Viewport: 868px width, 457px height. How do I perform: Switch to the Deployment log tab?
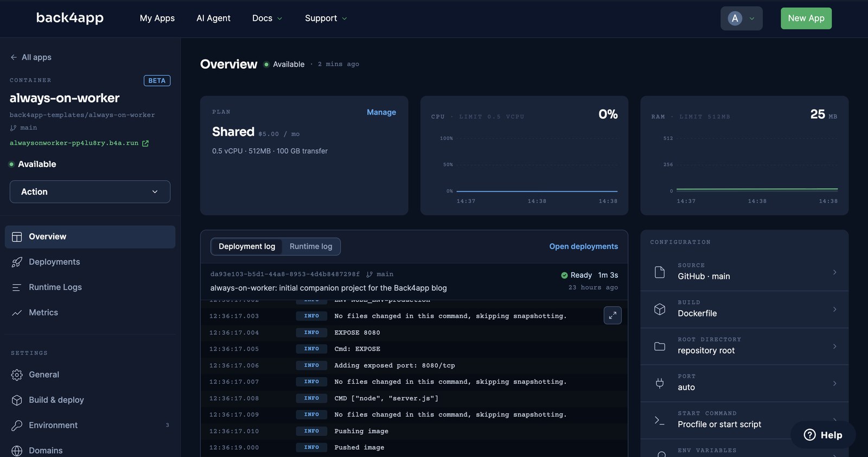click(247, 246)
